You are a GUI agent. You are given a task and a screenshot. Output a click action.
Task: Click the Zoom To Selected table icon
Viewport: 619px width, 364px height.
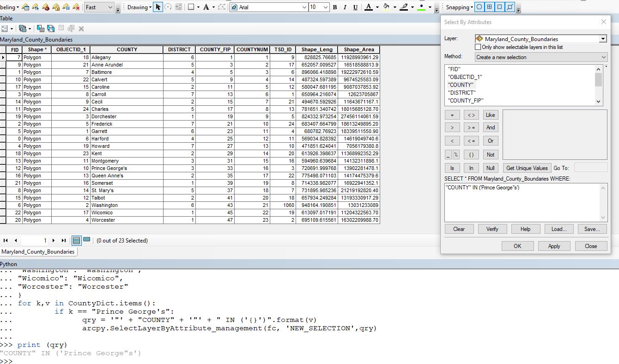coord(71,29)
